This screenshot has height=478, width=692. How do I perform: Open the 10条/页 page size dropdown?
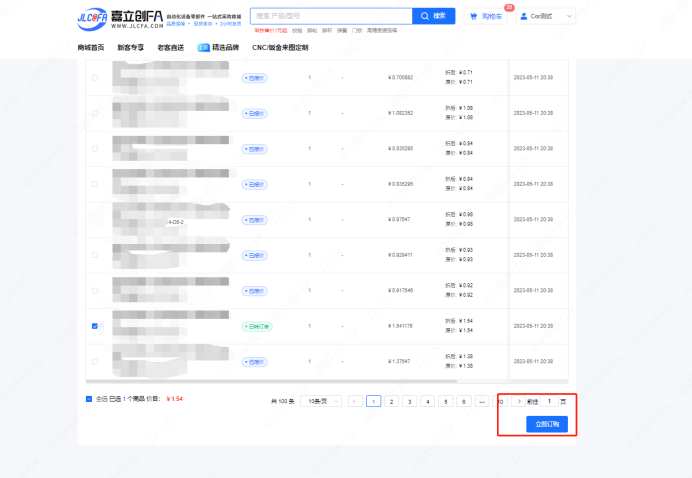320,401
